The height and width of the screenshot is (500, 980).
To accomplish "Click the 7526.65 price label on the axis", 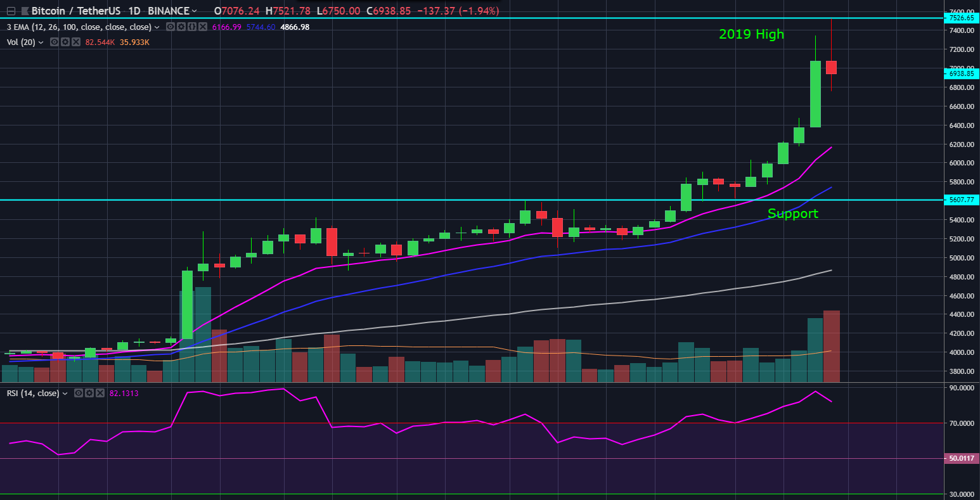I will pos(961,18).
